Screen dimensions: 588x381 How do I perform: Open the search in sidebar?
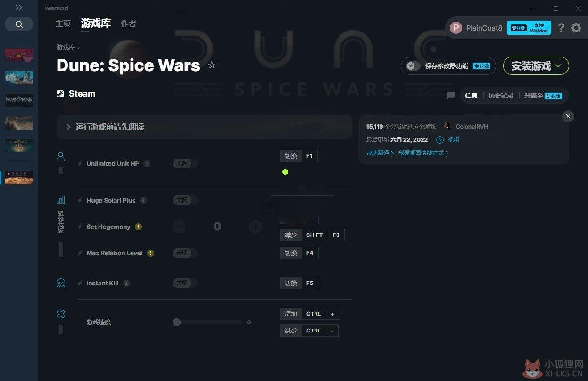19,24
